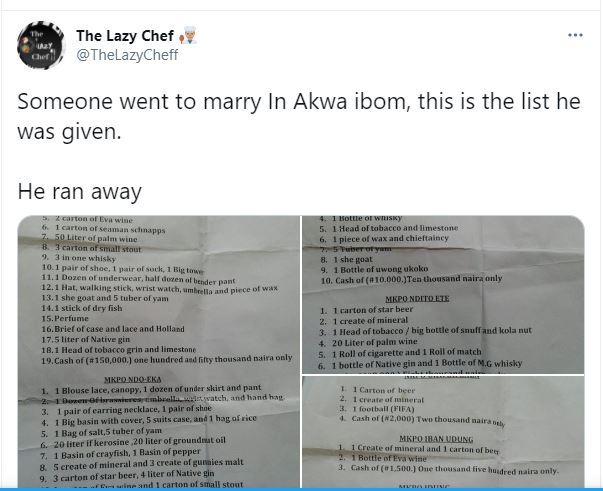Image resolution: width=603 pixels, height=491 pixels.
Task: Click the 'Someone went to marry' tweet text
Action: pos(299,102)
